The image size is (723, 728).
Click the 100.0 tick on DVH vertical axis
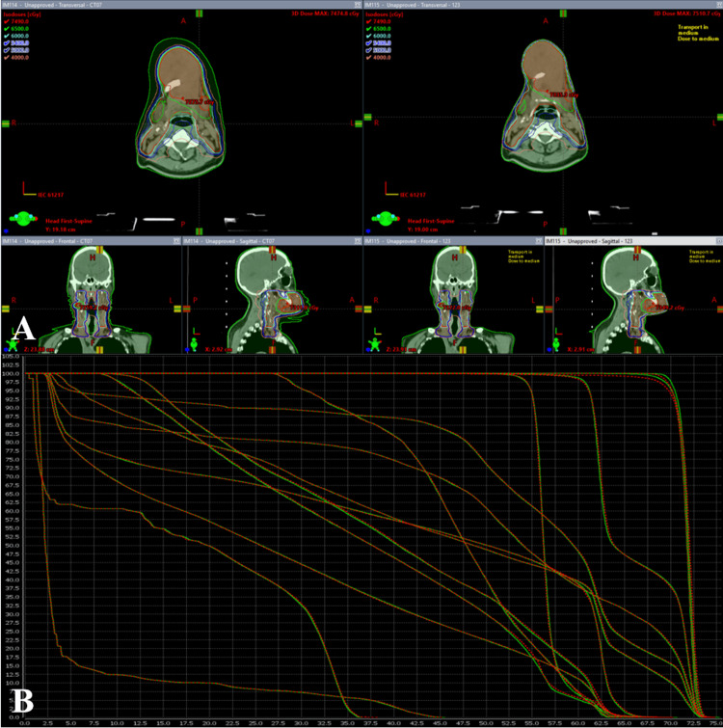point(11,374)
